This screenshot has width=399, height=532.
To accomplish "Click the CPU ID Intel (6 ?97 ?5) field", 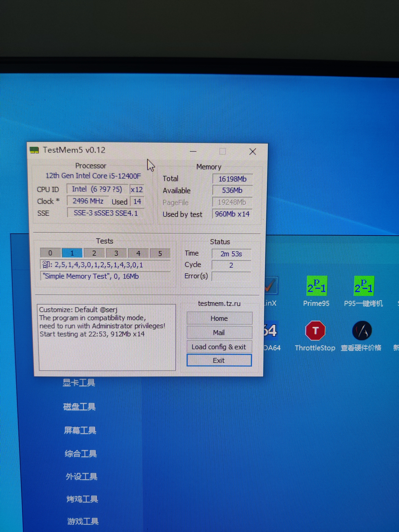I will [x=97, y=189].
